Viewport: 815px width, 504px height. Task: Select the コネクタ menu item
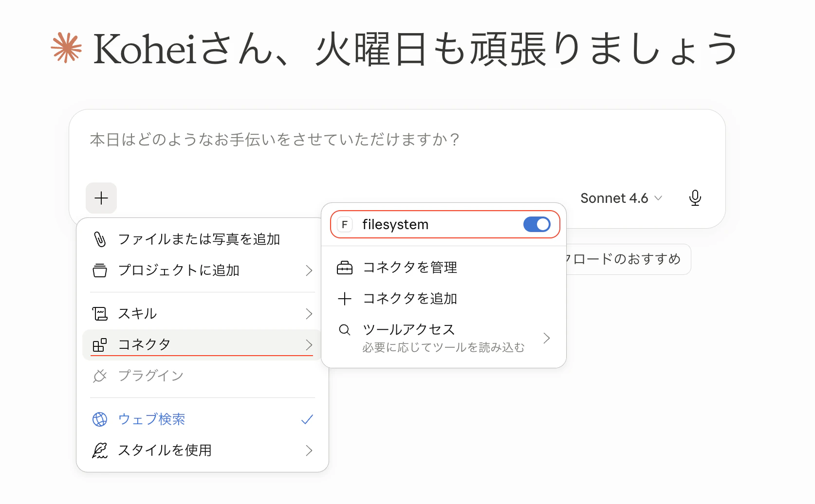pos(202,345)
